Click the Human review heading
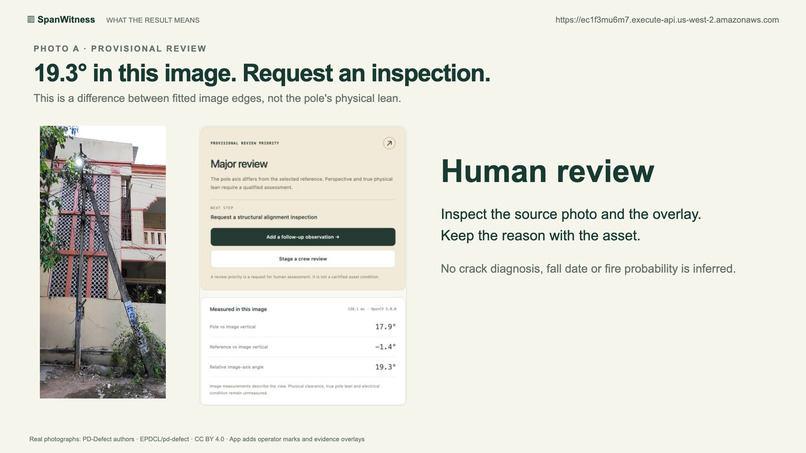Screen dimensions: 806x453 (547, 171)
